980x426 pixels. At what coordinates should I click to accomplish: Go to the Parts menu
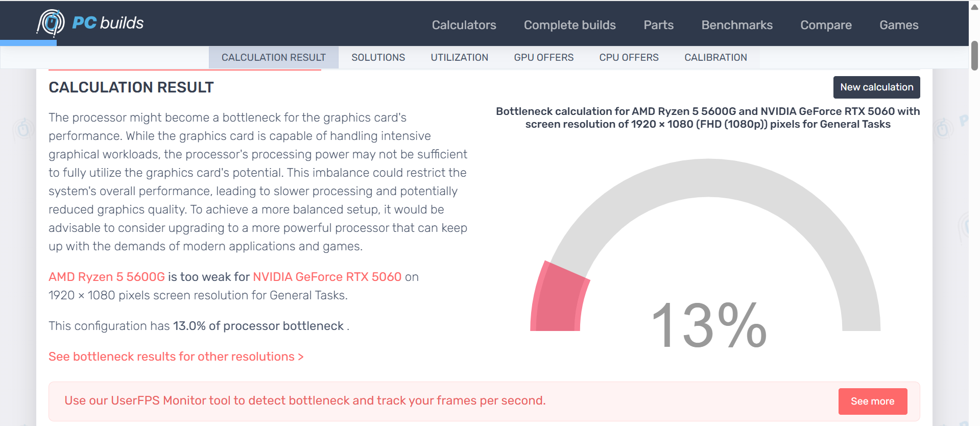pos(658,25)
